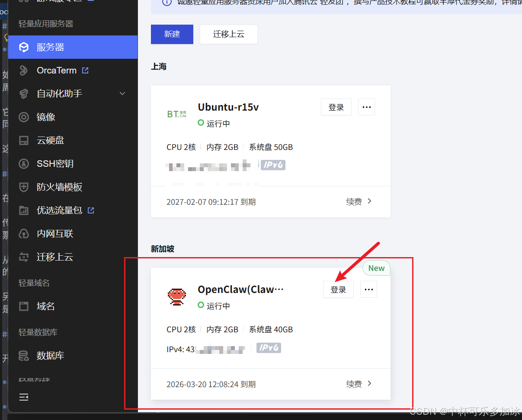Click the 优选流量包 external link icon
Screen dimensions: 522x420
(x=91, y=210)
